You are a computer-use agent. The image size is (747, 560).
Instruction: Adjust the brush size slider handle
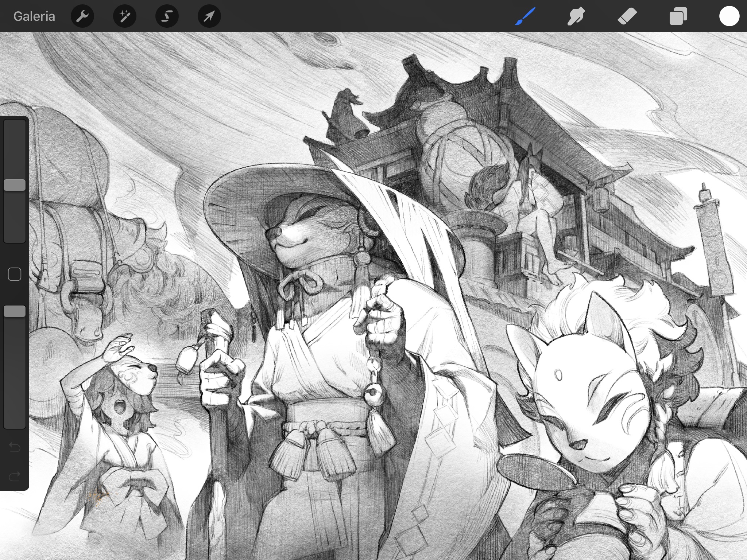(x=15, y=185)
